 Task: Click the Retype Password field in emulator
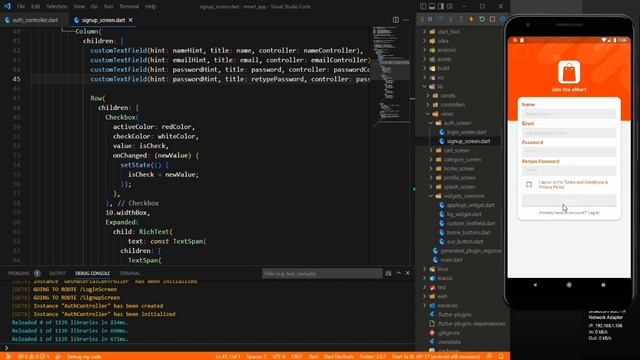coord(569,170)
